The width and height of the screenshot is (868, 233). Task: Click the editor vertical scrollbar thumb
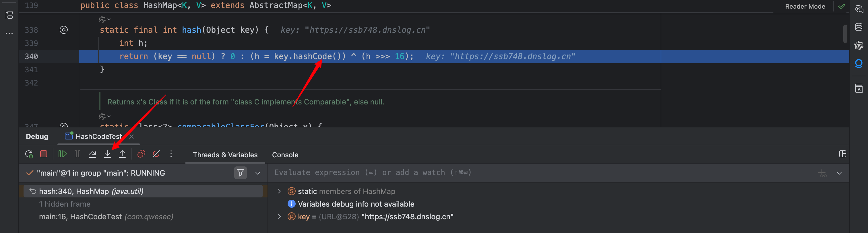(x=845, y=34)
